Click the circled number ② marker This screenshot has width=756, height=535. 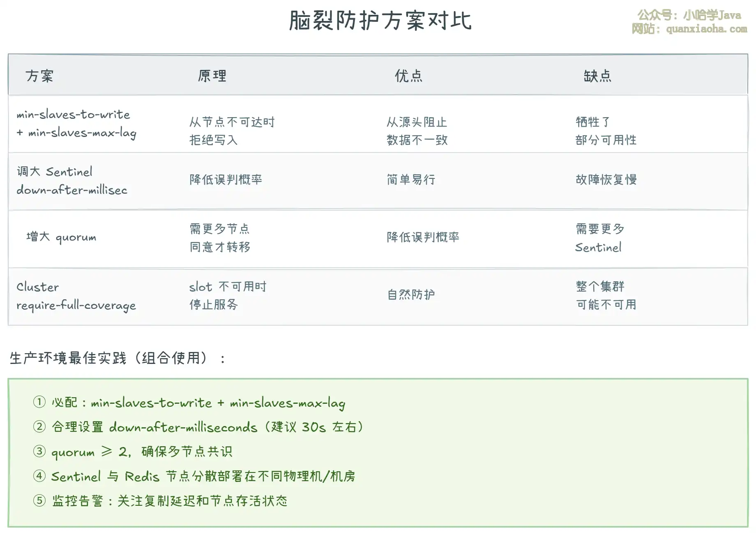(39, 426)
